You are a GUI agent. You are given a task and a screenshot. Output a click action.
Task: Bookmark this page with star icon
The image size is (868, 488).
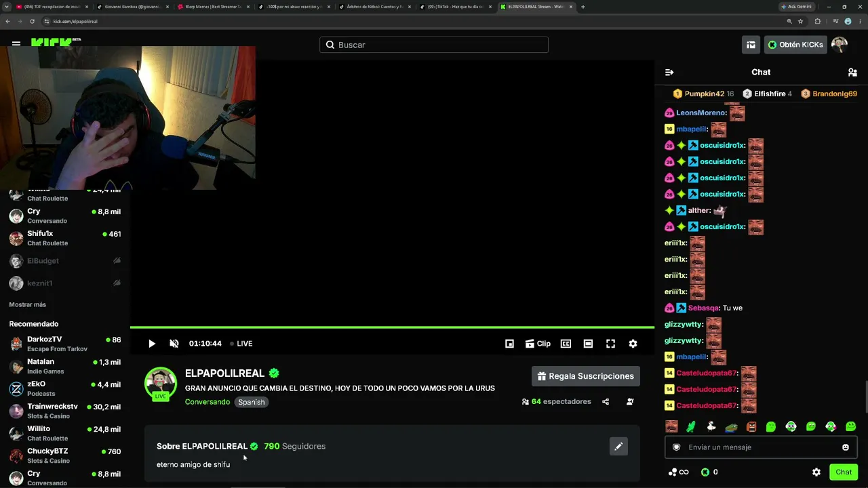(x=801, y=22)
